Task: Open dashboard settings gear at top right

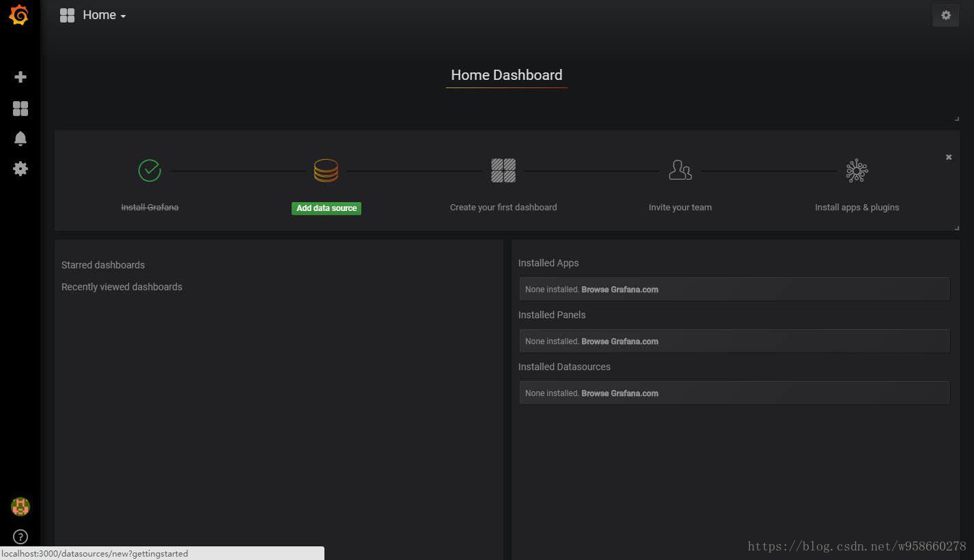Action: (946, 15)
